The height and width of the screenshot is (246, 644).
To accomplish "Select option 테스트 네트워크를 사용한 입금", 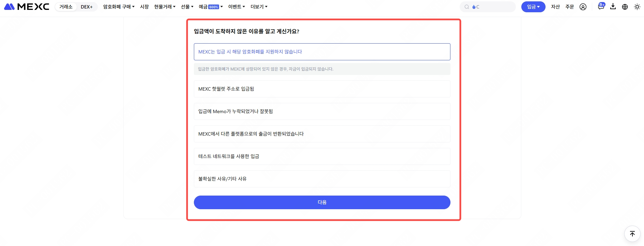I will click(x=322, y=156).
